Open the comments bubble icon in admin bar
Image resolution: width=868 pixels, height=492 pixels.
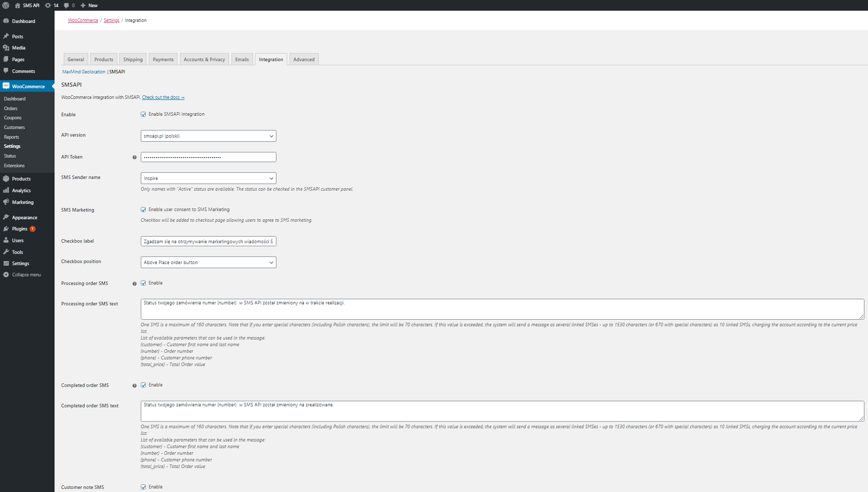click(x=66, y=6)
